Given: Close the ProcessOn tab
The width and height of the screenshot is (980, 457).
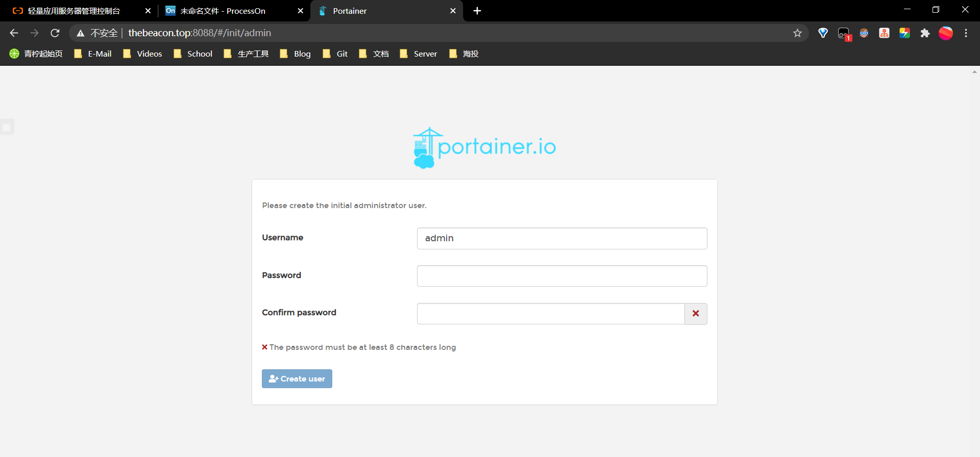Looking at the screenshot, I should pyautogui.click(x=300, y=11).
